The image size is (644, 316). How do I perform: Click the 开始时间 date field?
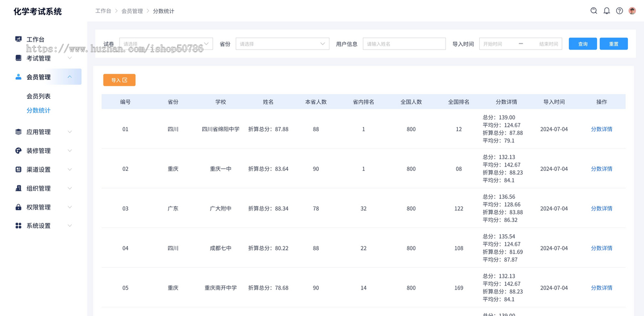click(x=493, y=44)
